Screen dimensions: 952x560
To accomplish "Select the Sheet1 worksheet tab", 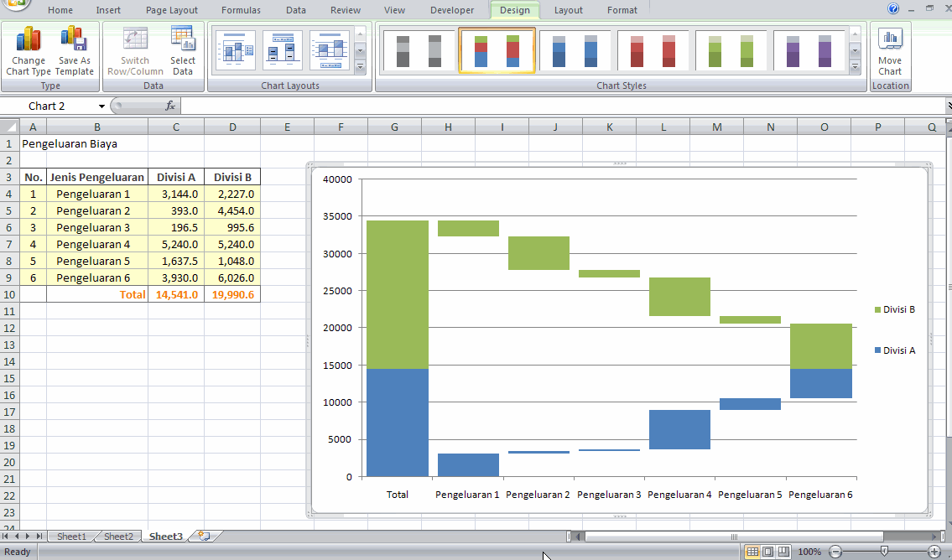I will 71,536.
